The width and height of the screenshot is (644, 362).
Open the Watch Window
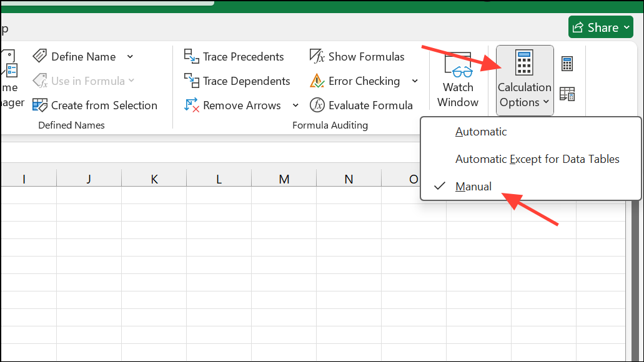pos(458,80)
